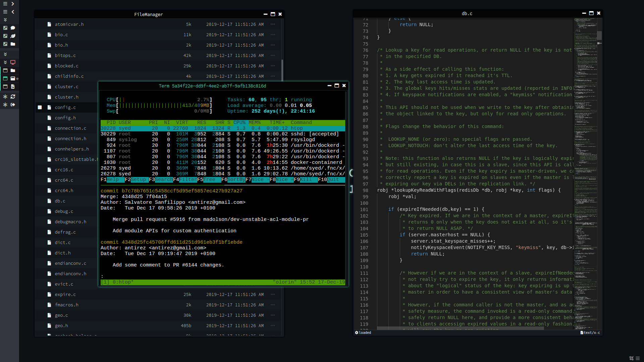Image resolution: width=644 pixels, height=362 pixels.
Task: Select the rsyslogd process row in htop
Action: 223,139
